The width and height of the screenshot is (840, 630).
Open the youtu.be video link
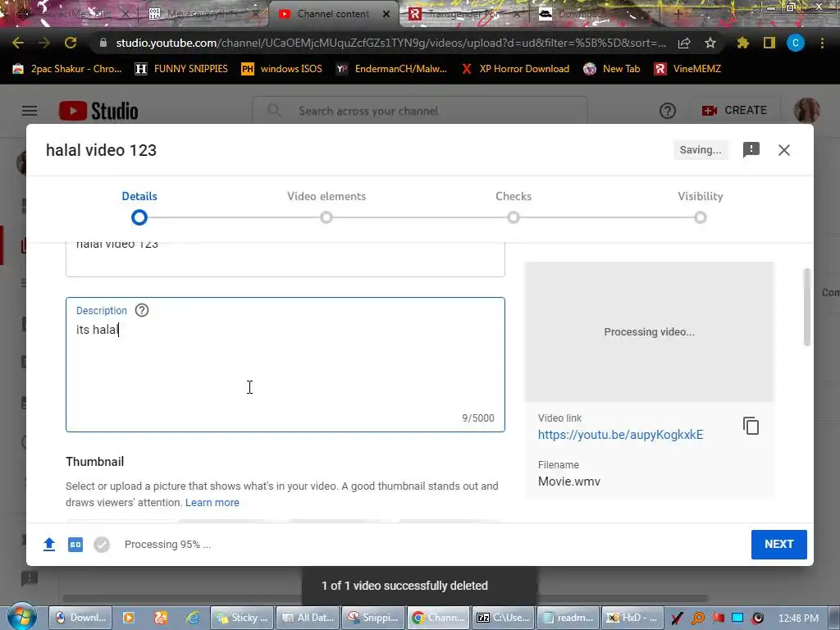(620, 435)
